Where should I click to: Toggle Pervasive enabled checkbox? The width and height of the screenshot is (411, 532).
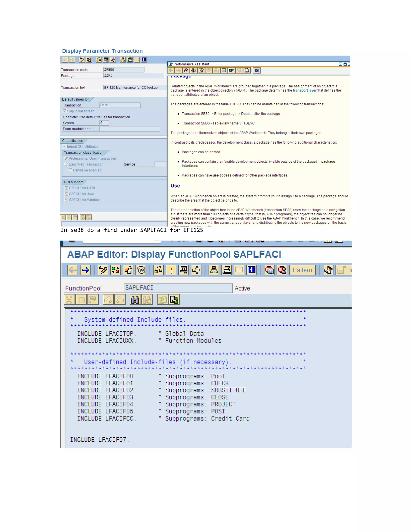tap(70, 170)
